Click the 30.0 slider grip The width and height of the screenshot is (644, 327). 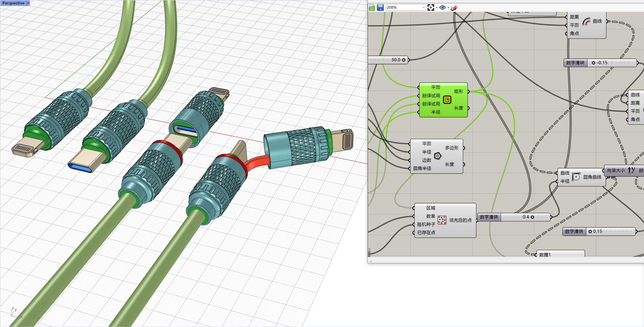pyautogui.click(x=404, y=60)
